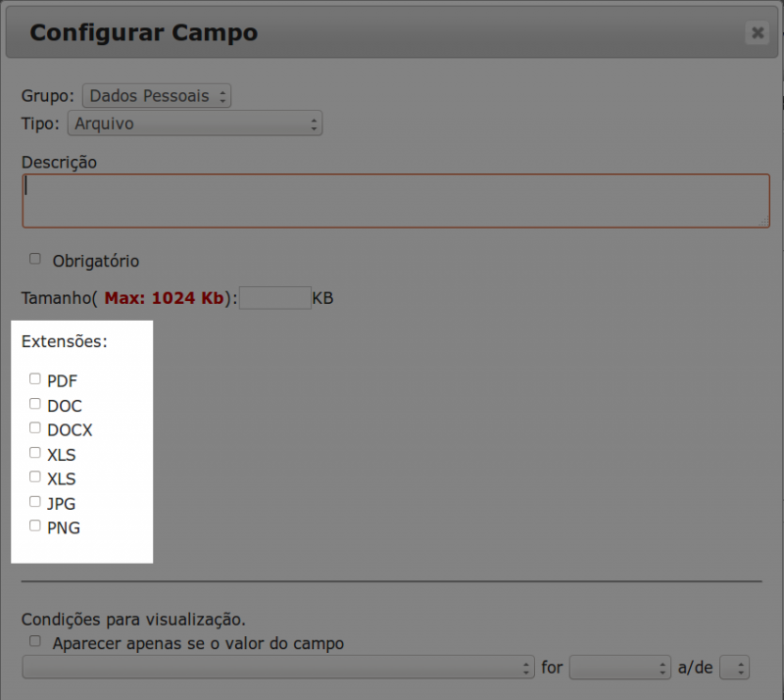Click the Dados Pessoais group stepper arrows
This screenshot has height=700, width=784.
(222, 95)
